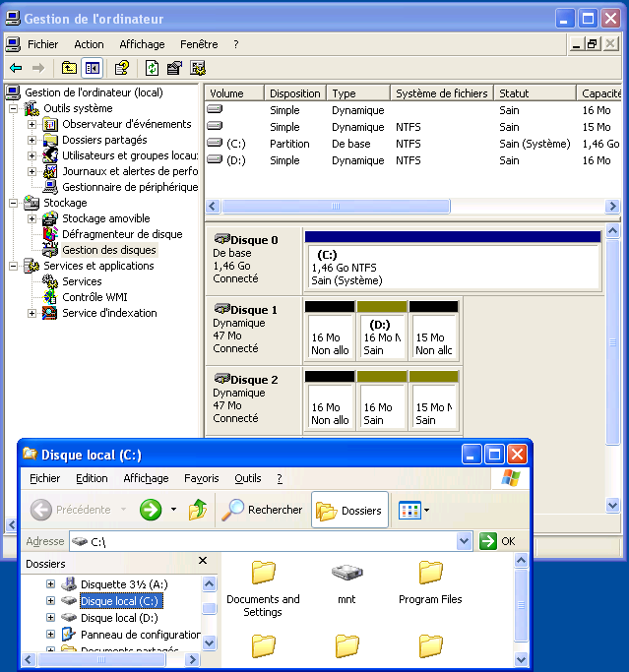Toggle the console tree show/hide icon

pos(93,68)
